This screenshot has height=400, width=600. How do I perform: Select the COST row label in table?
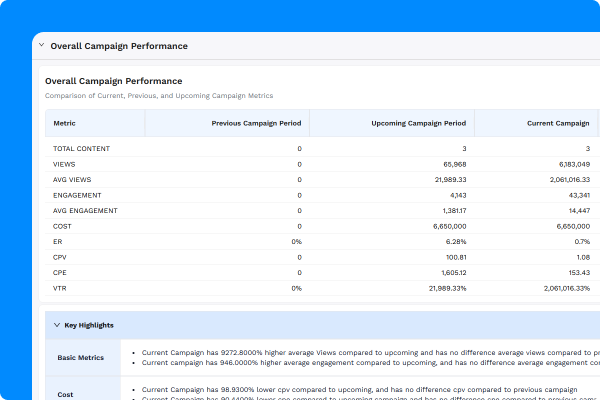pyautogui.click(x=64, y=226)
